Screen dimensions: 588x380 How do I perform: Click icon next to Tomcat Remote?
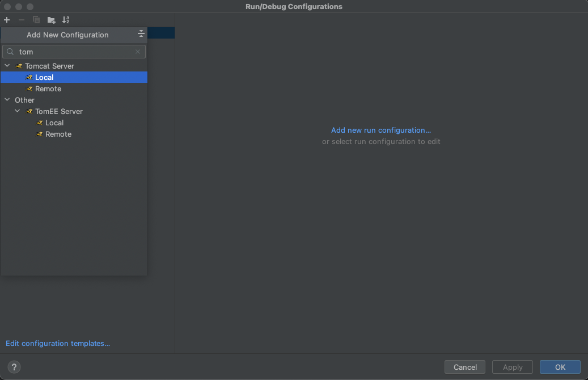point(29,89)
